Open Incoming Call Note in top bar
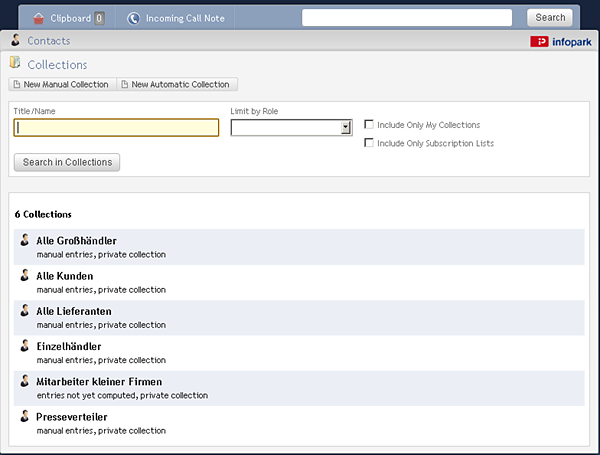 (x=175, y=18)
